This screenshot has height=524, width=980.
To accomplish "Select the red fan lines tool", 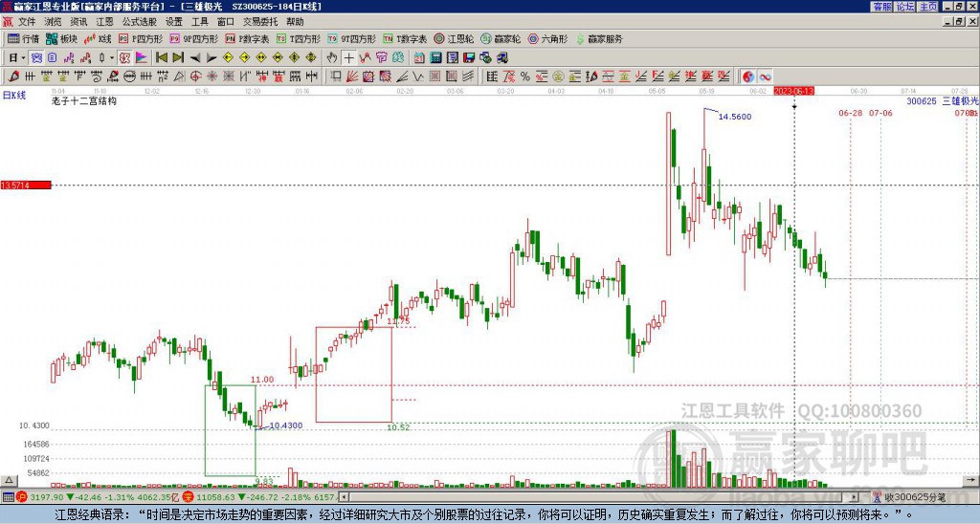I will (352, 76).
